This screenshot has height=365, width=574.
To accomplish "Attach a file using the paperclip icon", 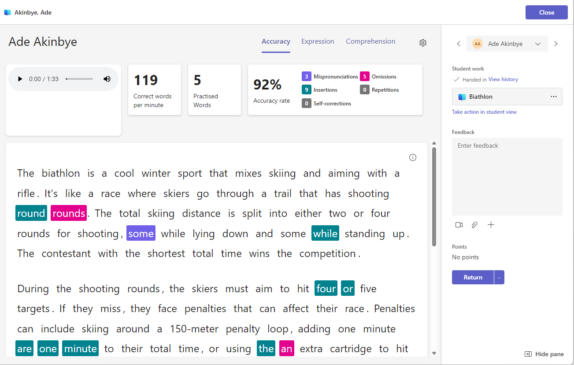I will [474, 225].
